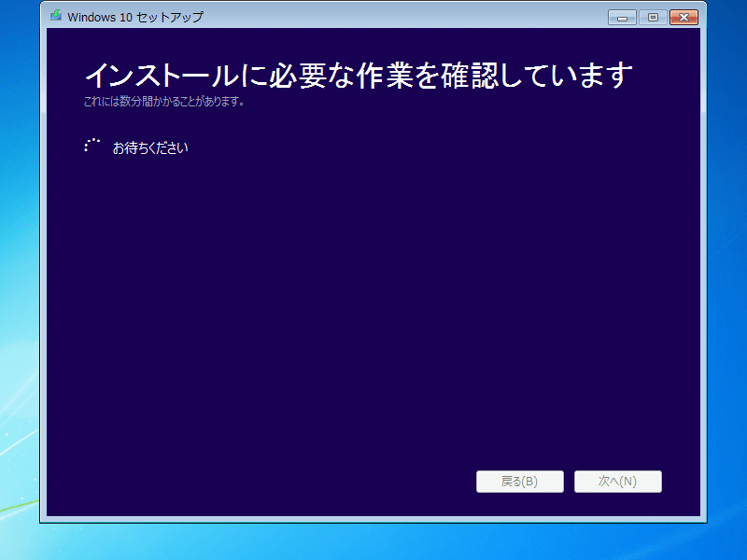Minimize the Windows 10 setup window

tap(622, 17)
